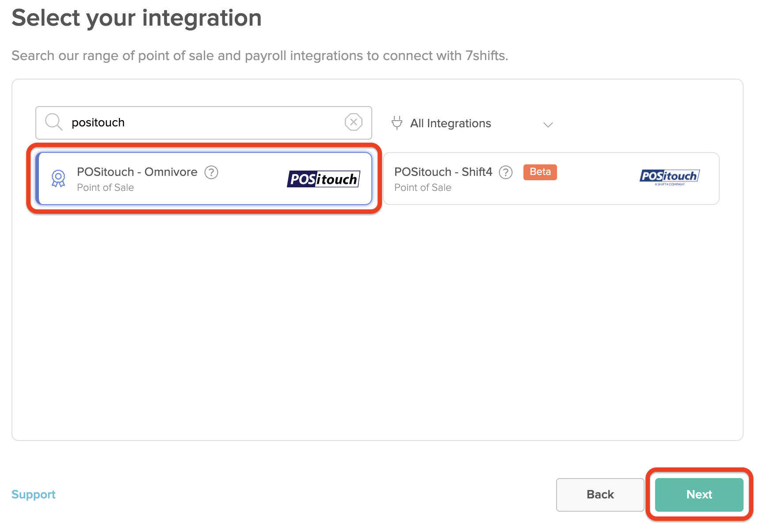Open help tooltip for POSitouch - Omnivore
763x532 pixels.
click(211, 172)
